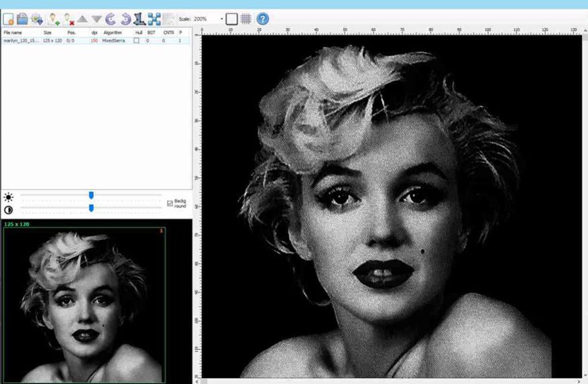
Task: Click the 'dpi' column header
Action: (95, 33)
